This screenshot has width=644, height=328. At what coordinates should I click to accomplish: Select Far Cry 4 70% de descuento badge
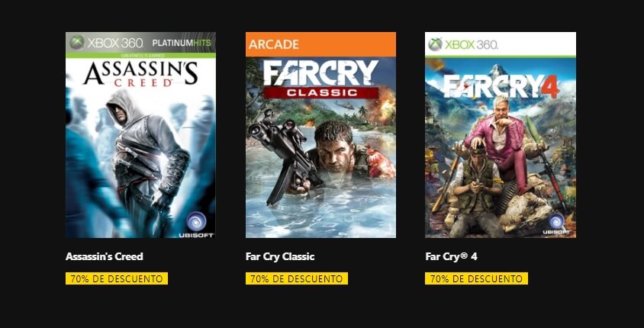(x=476, y=278)
